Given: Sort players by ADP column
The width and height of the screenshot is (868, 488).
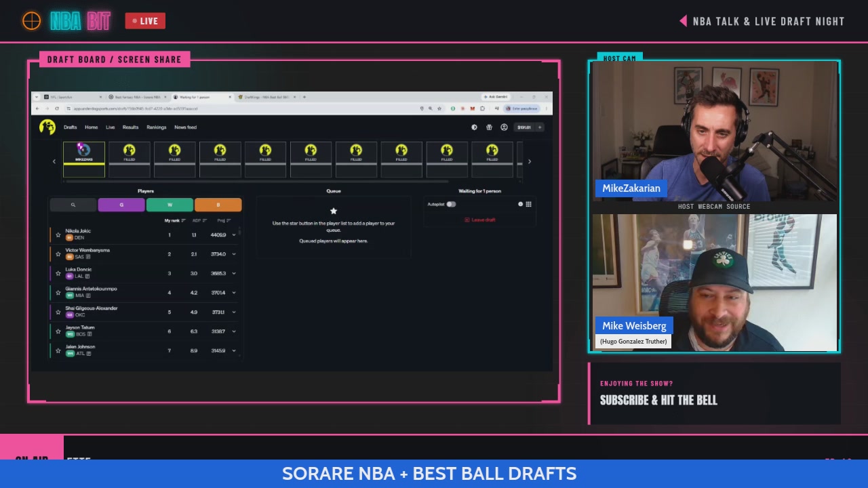Looking at the screenshot, I should (x=199, y=220).
